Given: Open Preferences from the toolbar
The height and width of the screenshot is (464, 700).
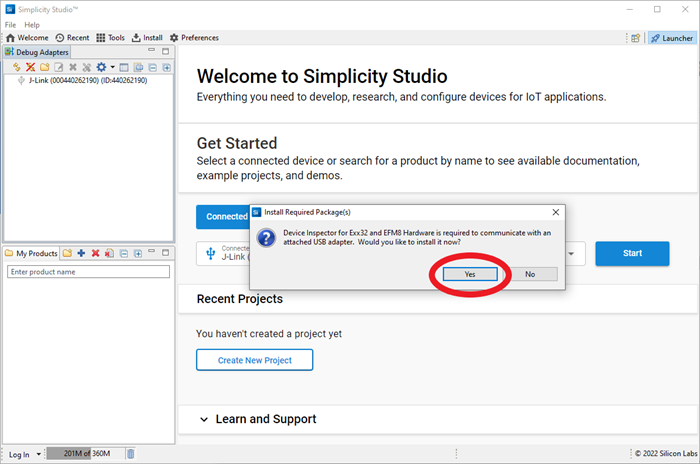Looking at the screenshot, I should point(194,38).
